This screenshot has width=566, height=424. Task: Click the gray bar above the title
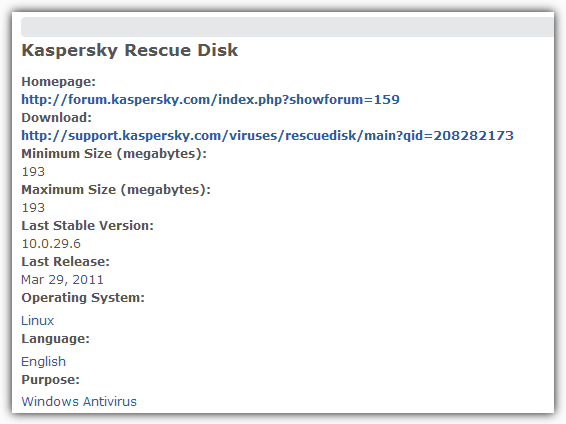pyautogui.click(x=287, y=27)
